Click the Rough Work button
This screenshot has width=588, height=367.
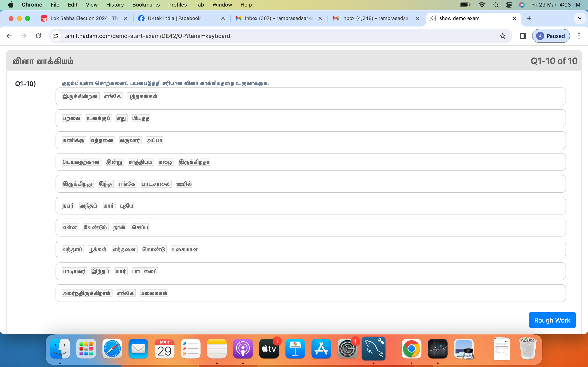coord(552,320)
